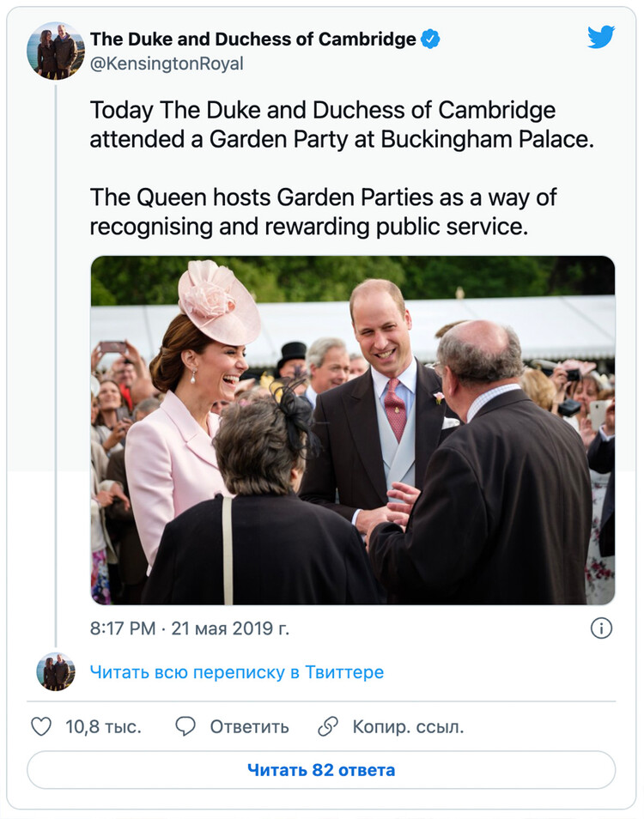The image size is (644, 819).
Task: Open The Duke and Duchess of Cambridge profile name
Action: 252,39
